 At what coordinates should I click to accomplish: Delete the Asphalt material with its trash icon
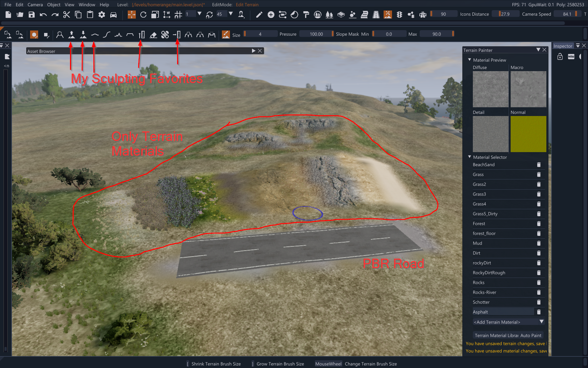539,312
